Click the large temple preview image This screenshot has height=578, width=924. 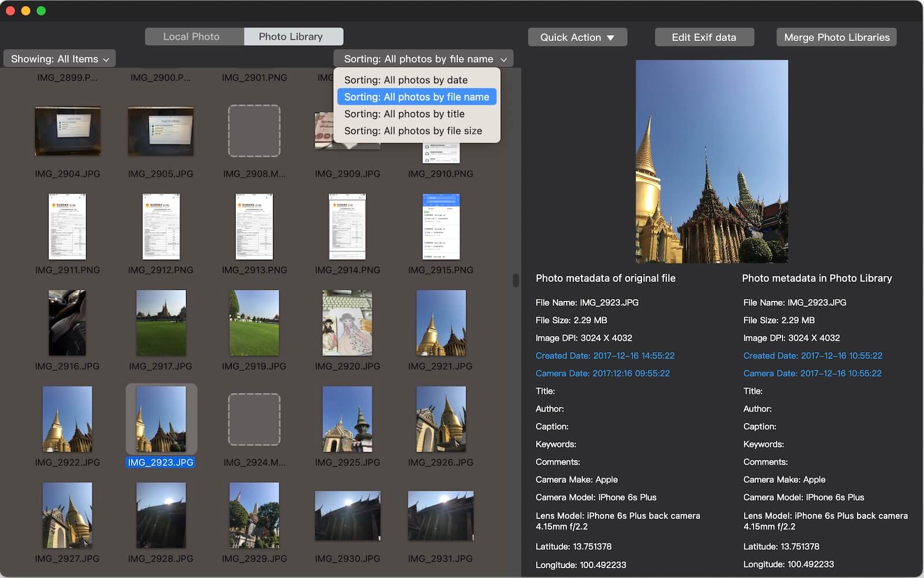(711, 162)
